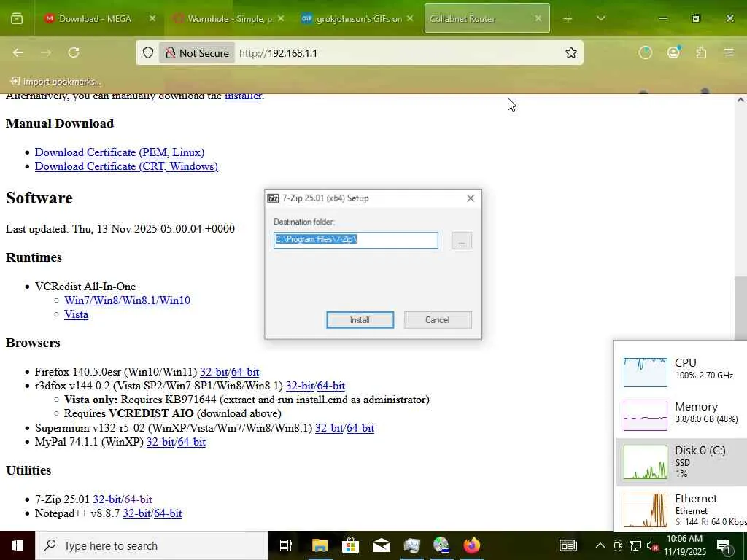
Task: Download Supermium 32-bit
Action: (329, 428)
